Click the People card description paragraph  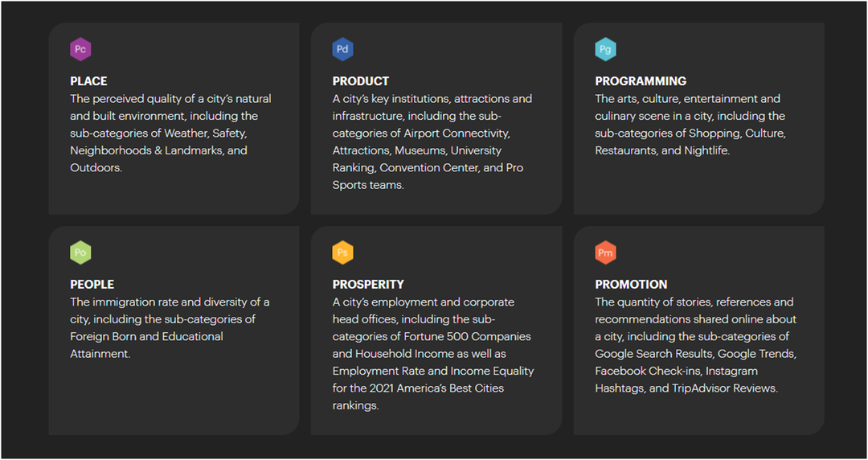tap(170, 327)
